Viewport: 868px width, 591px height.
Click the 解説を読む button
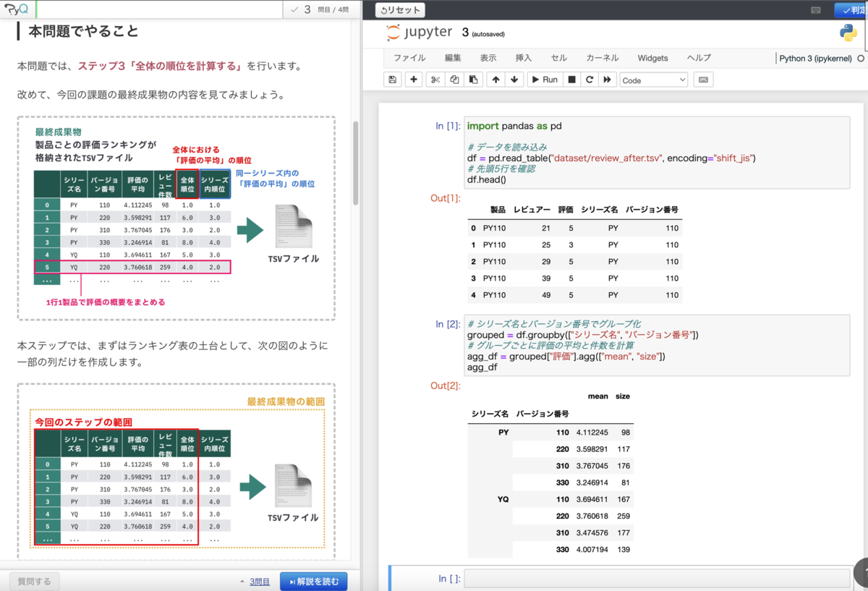[x=313, y=582]
